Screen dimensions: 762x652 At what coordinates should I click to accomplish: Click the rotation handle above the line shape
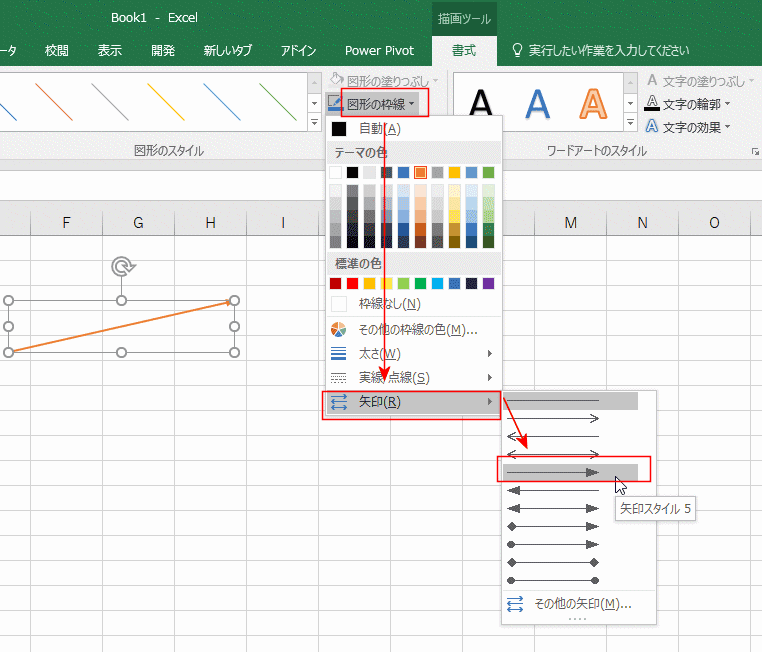coord(121,266)
